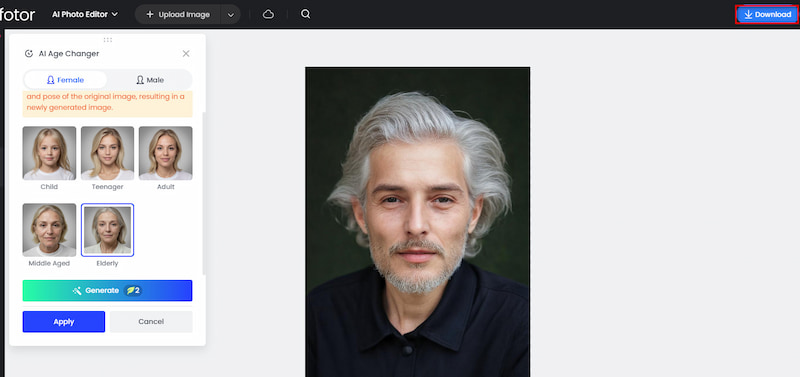Image resolution: width=800 pixels, height=377 pixels.
Task: Click the fotor logo
Action: (17, 15)
